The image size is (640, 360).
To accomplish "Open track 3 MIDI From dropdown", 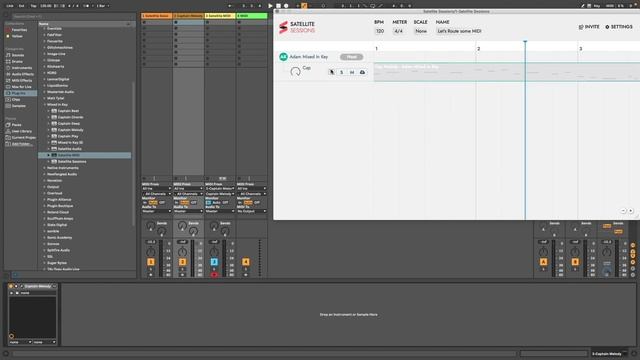I will [x=220, y=189].
